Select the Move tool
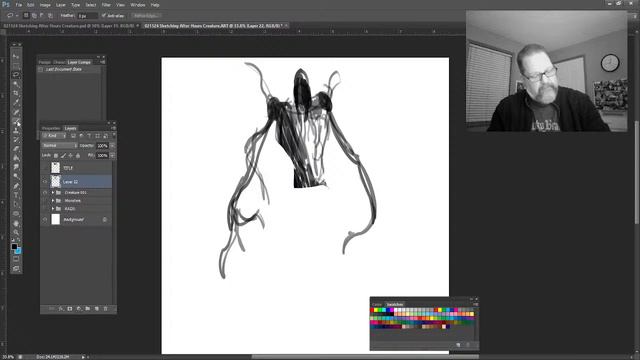 click(x=16, y=56)
